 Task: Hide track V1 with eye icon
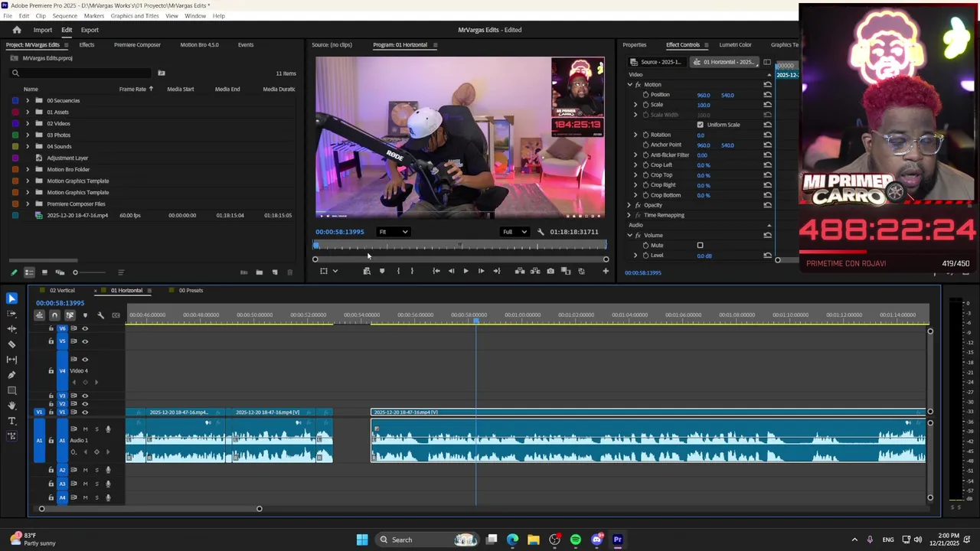click(x=85, y=412)
